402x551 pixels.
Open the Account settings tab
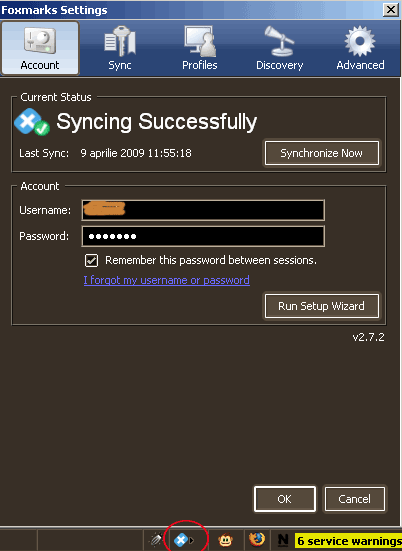(40, 48)
